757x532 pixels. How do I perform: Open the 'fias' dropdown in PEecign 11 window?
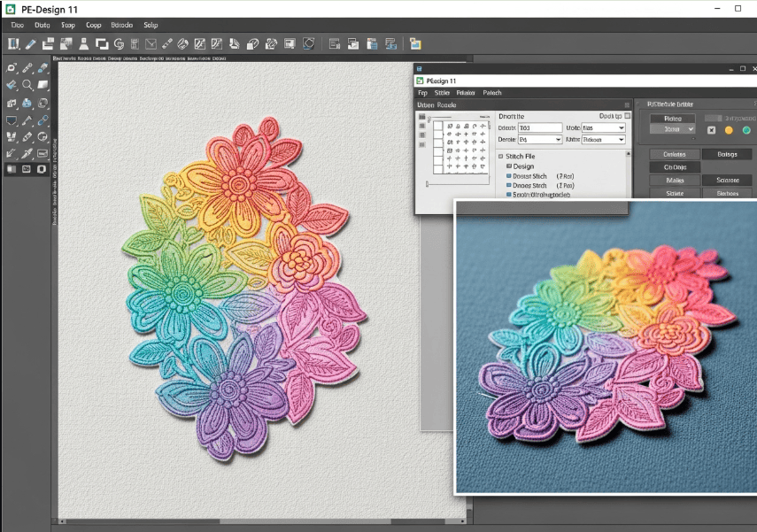[x=604, y=127]
